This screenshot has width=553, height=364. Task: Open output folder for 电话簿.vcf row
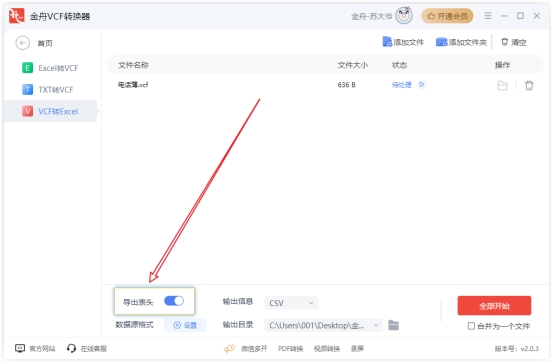click(x=502, y=85)
